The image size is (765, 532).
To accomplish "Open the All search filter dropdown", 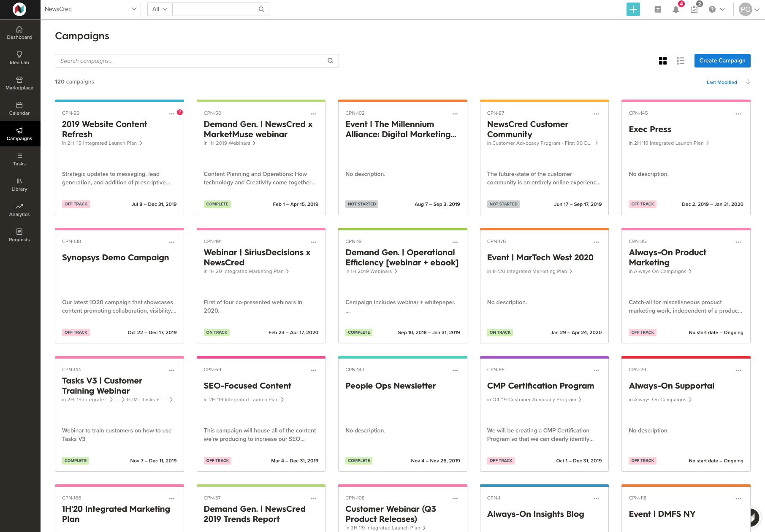I will point(160,9).
